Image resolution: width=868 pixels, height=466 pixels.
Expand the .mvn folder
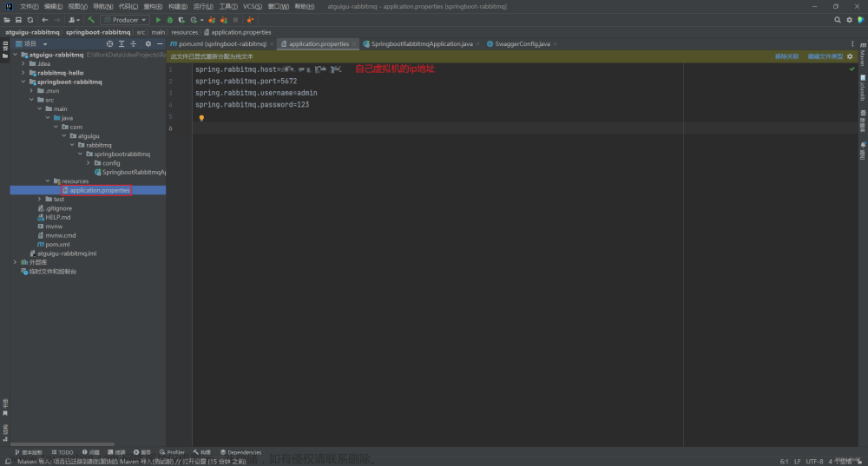pyautogui.click(x=31, y=91)
